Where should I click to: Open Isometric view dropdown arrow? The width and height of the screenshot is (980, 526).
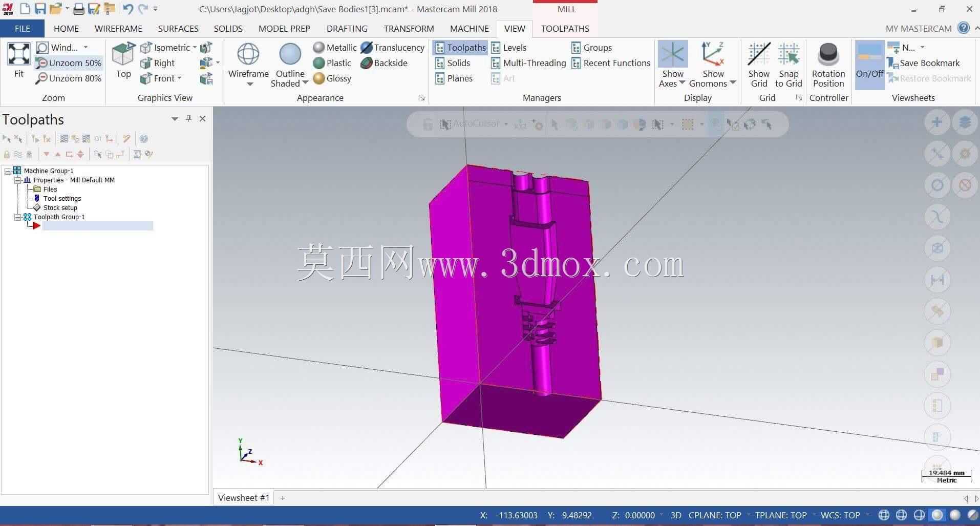click(195, 48)
